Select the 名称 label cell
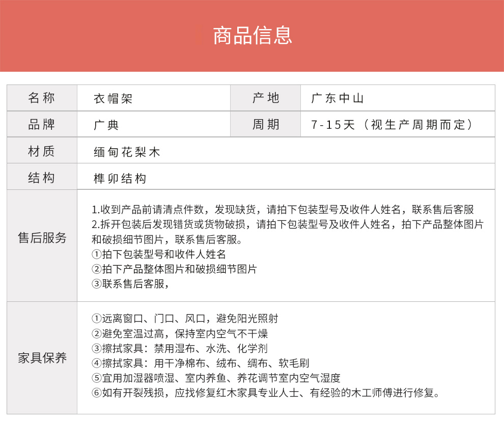Image resolution: width=504 pixels, height=423 pixels. (x=42, y=98)
